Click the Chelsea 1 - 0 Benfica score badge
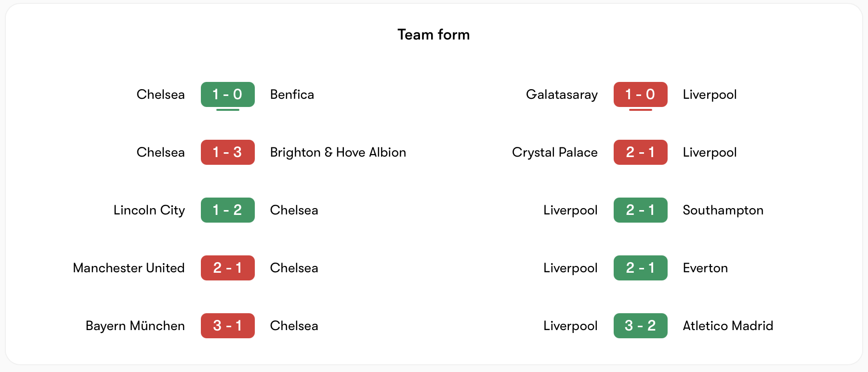Viewport: 868px width, 372px height. (227, 94)
